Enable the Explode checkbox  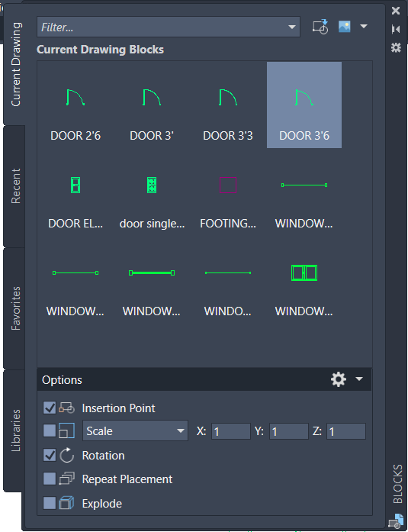point(50,503)
